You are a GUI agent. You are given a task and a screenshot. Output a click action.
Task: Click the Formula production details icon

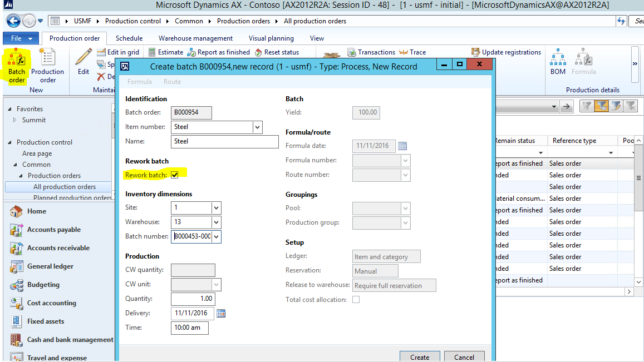[583, 62]
